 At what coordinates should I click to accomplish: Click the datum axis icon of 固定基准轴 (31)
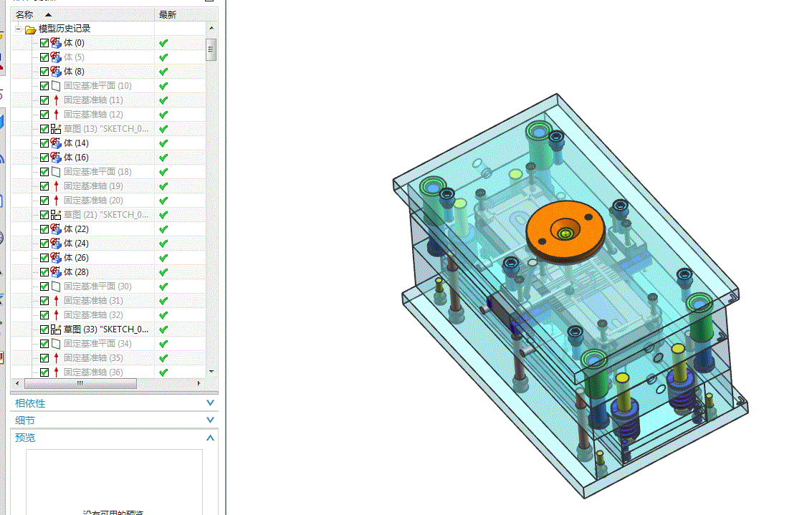(56, 301)
